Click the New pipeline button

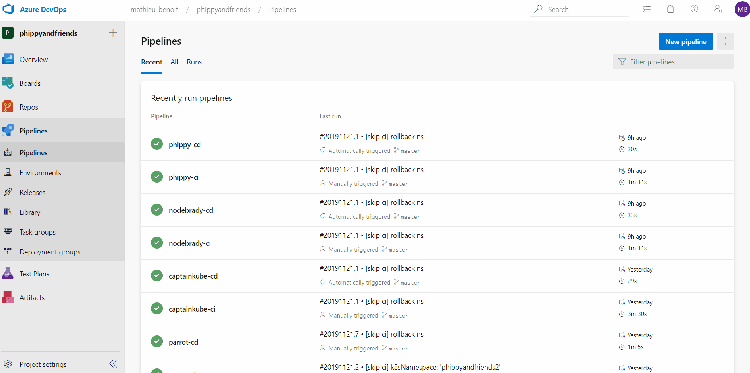pos(686,42)
